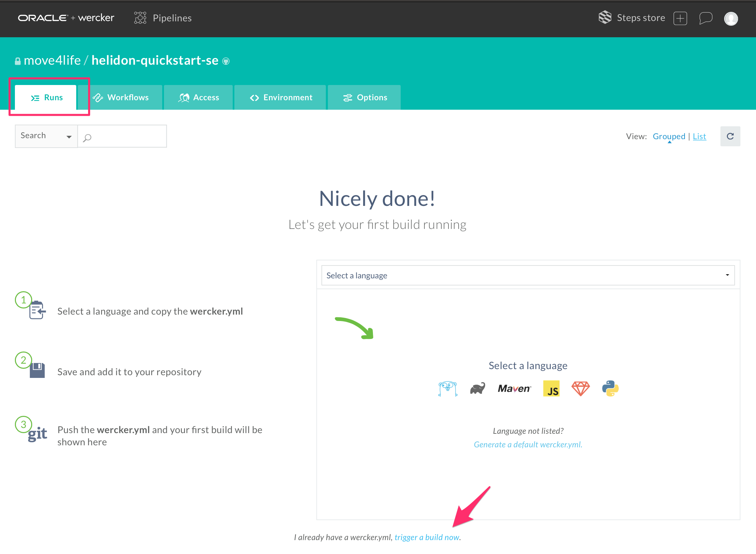Click Generate a default wercker.yml link
Screen dimensions: 756x554
[528, 445]
